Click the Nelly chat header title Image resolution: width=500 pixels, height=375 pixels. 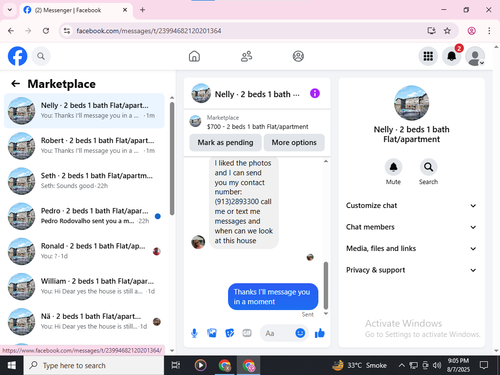257,94
